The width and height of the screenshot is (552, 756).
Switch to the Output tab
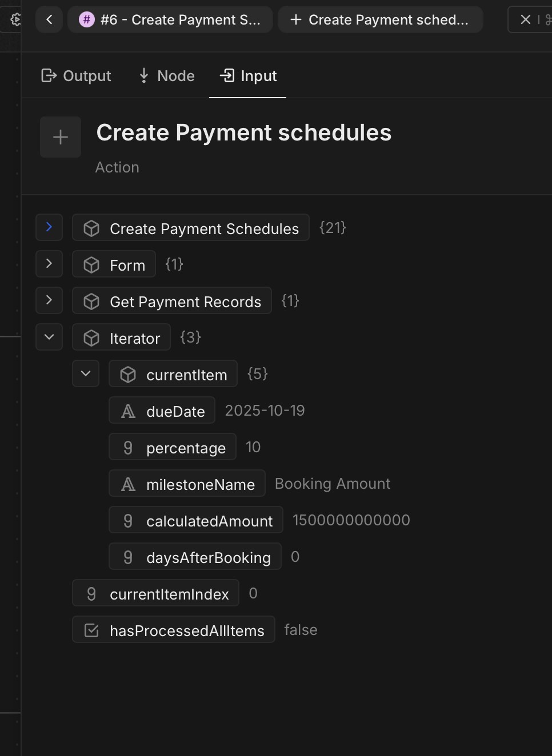pos(77,76)
